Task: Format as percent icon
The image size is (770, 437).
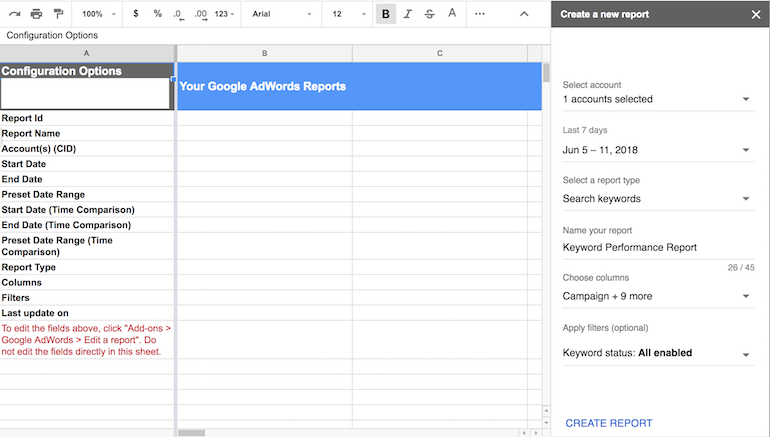Action: [x=158, y=14]
